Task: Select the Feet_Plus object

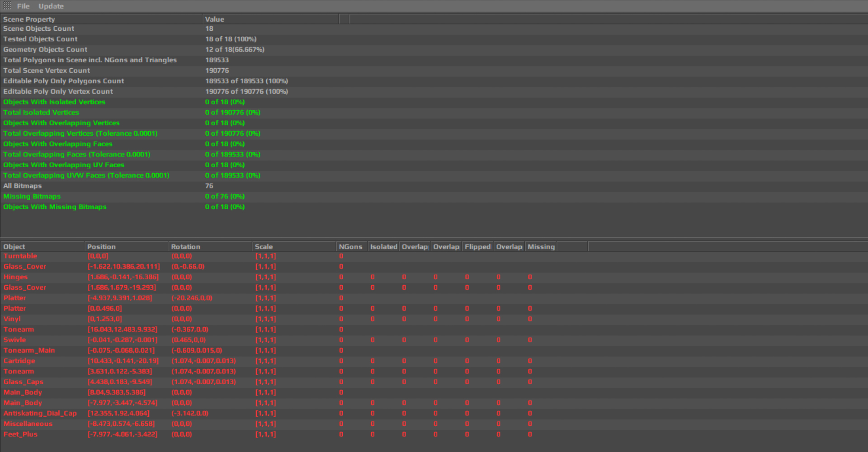Action: pos(20,434)
